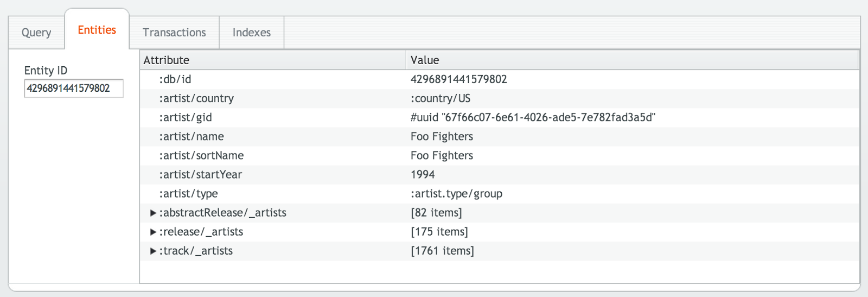Open the Indexes tab
Viewport: 868px width, 297px height.
tap(252, 33)
